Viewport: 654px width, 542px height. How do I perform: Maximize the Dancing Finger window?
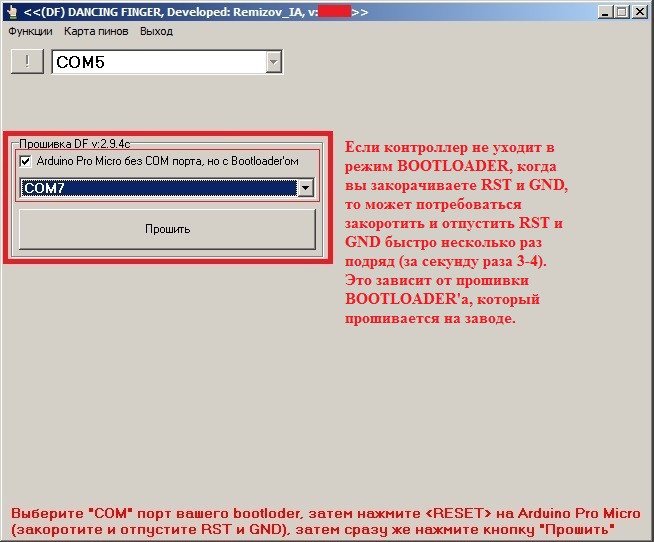click(x=621, y=12)
